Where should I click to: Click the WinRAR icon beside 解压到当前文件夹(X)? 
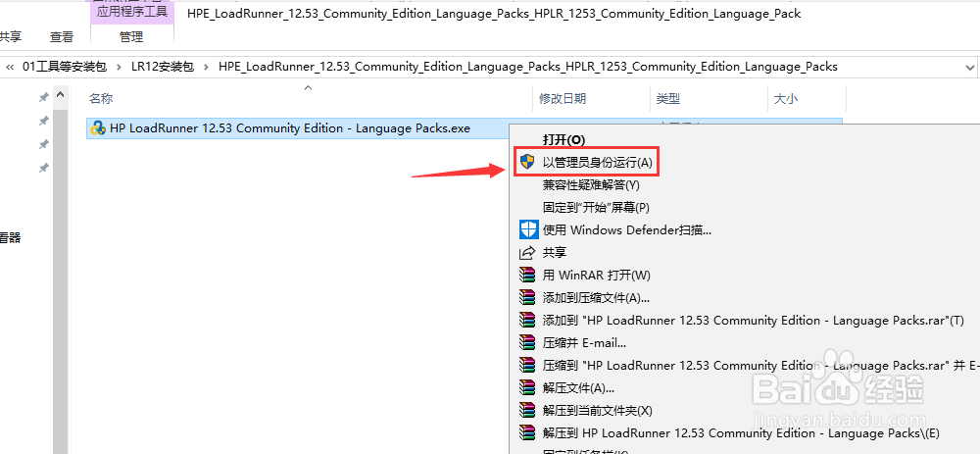(x=528, y=410)
